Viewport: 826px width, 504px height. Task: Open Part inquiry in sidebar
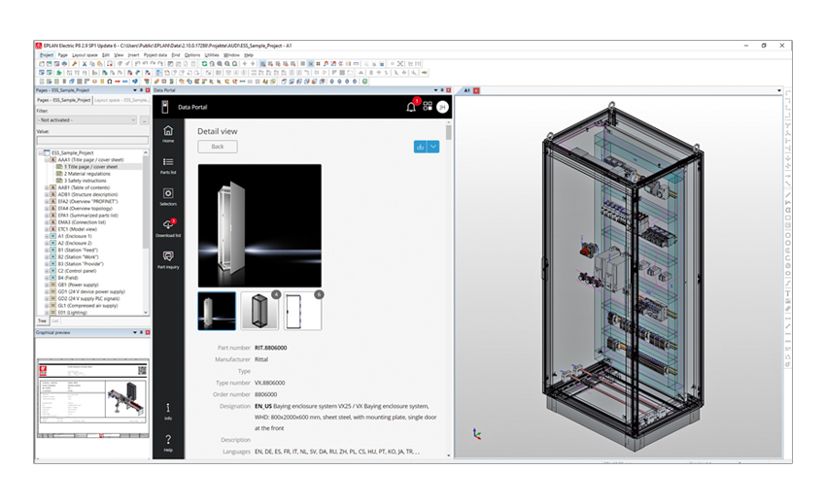pos(168,259)
